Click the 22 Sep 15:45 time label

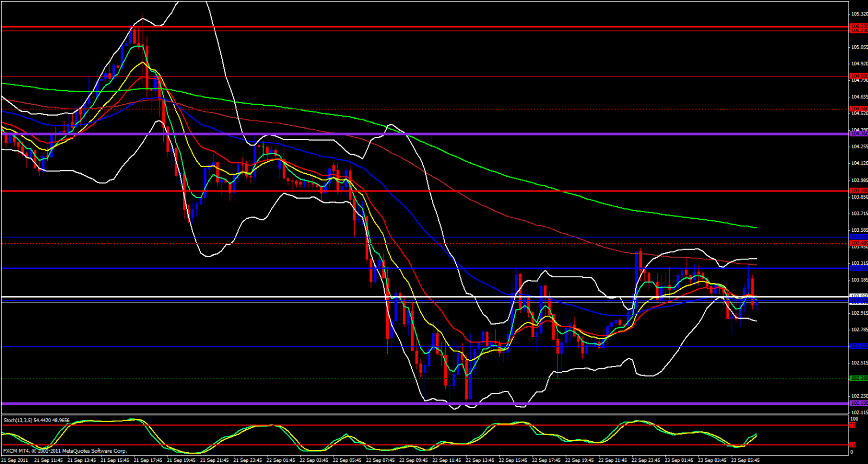[x=513, y=460]
